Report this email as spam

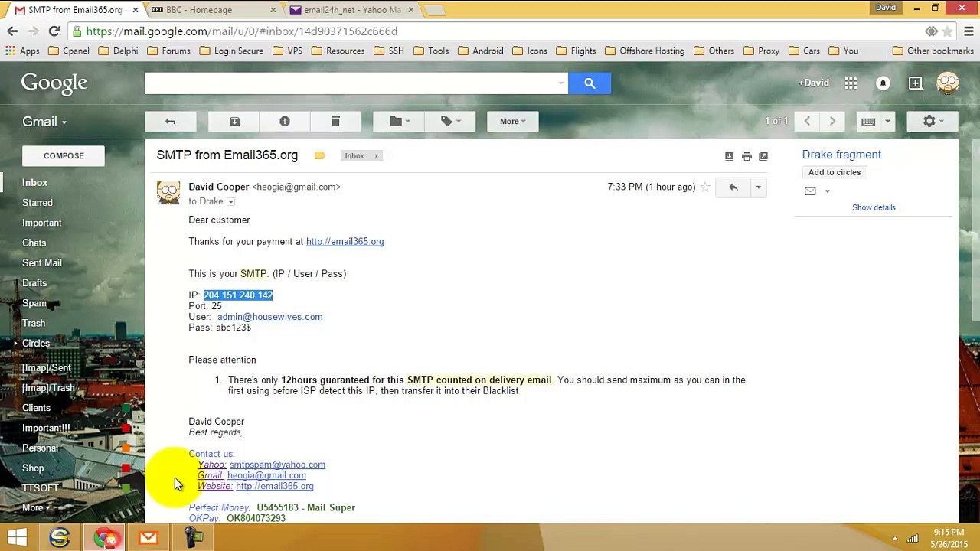point(285,121)
